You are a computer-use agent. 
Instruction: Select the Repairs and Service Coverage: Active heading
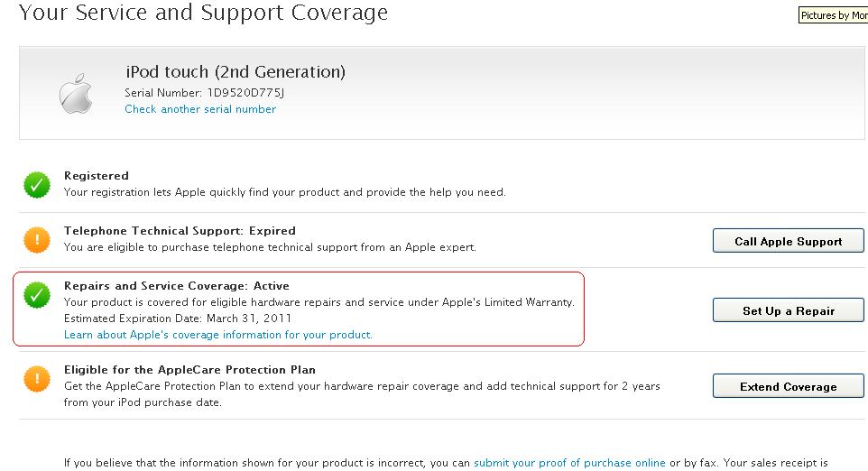[177, 286]
